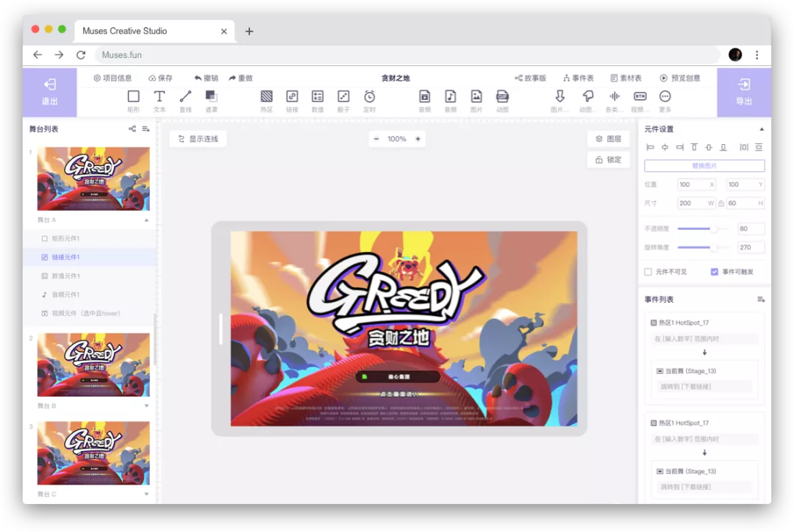This screenshot has width=794, height=532.
Task: Select 音频元件1 in the element list
Action: [x=65, y=295]
